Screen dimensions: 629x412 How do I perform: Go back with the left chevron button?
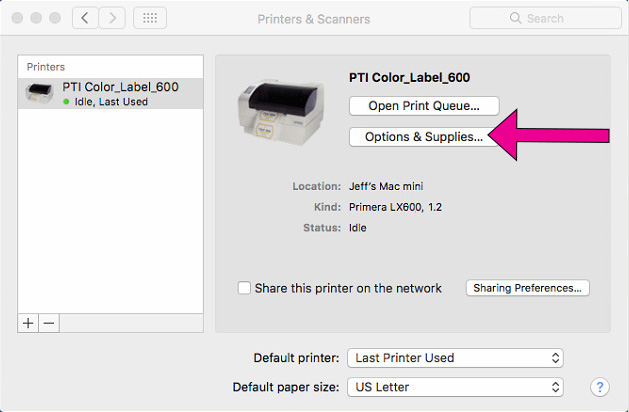pos(85,18)
